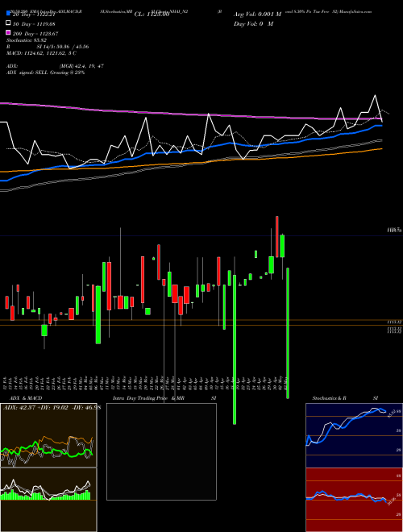
Task: Select the '200 Day = 1123.67' legend text
Action: [x=35, y=34]
